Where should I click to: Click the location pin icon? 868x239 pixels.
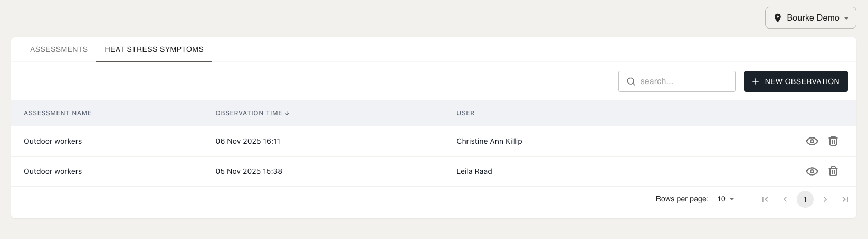tap(777, 18)
